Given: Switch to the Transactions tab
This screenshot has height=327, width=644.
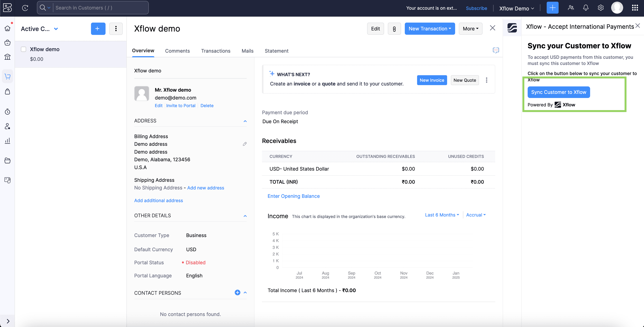Looking at the screenshot, I should (x=216, y=51).
